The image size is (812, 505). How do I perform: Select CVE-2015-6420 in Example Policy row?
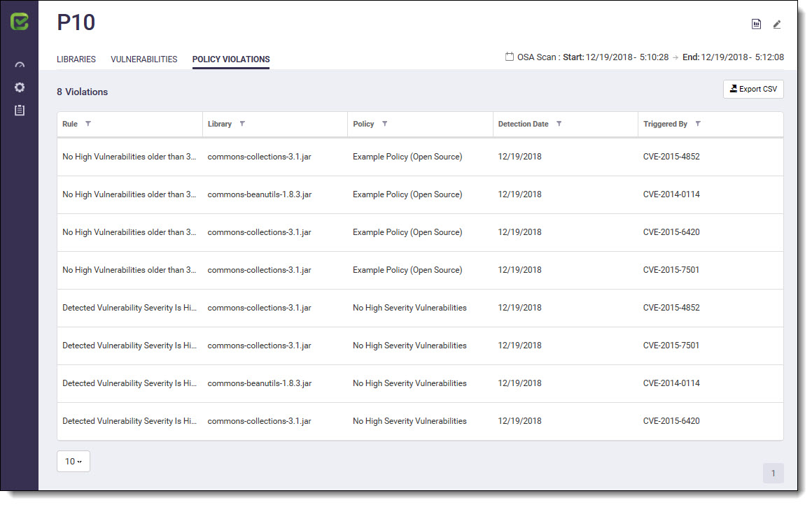671,232
